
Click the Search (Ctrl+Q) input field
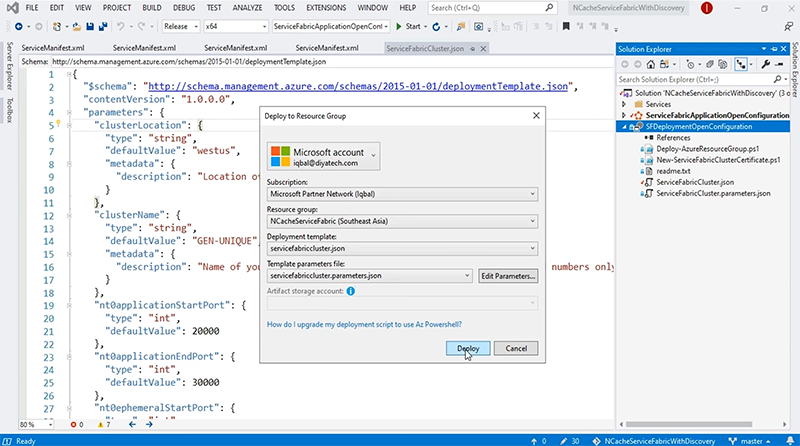tap(492, 8)
